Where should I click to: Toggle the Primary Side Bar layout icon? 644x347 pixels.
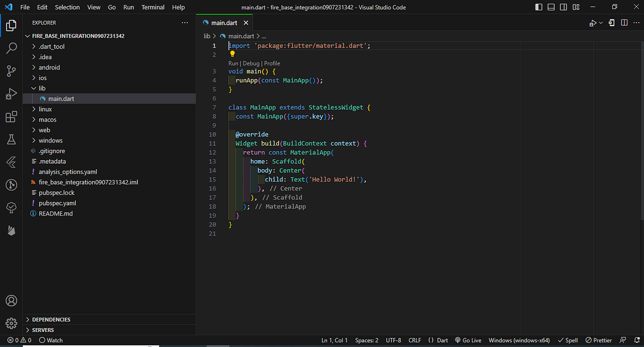[x=539, y=7]
